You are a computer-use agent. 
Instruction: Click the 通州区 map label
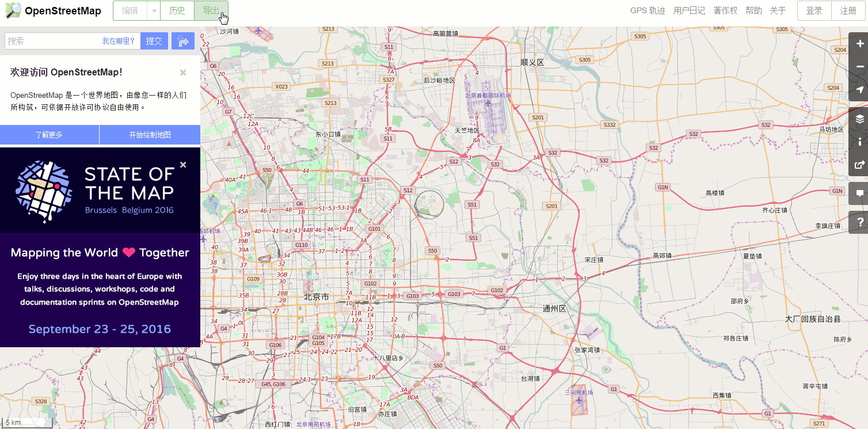(x=554, y=309)
